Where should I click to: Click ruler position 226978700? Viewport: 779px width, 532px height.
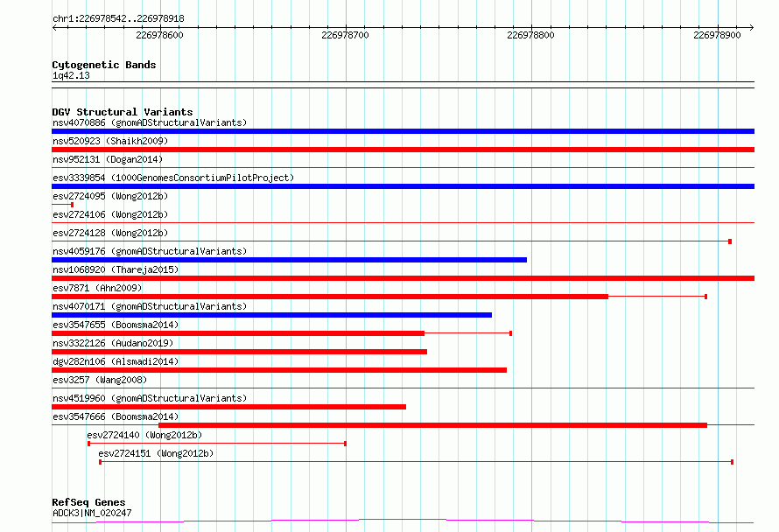click(345, 35)
